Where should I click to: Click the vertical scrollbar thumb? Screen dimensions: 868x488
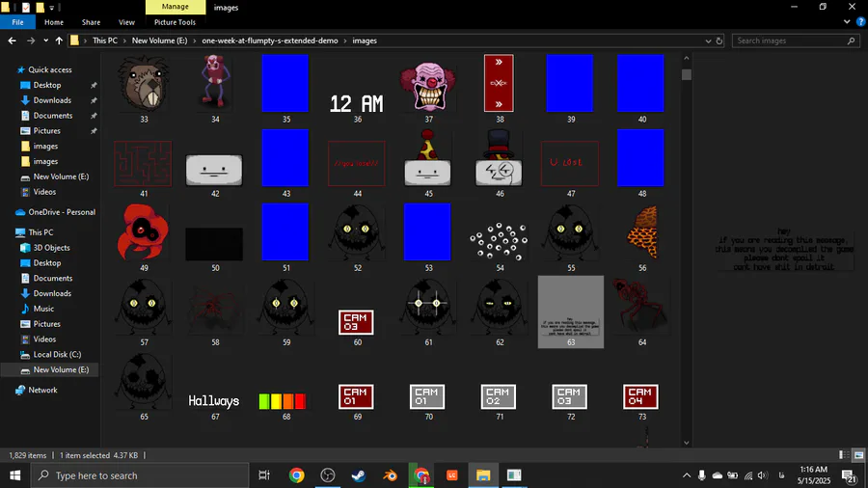point(687,74)
